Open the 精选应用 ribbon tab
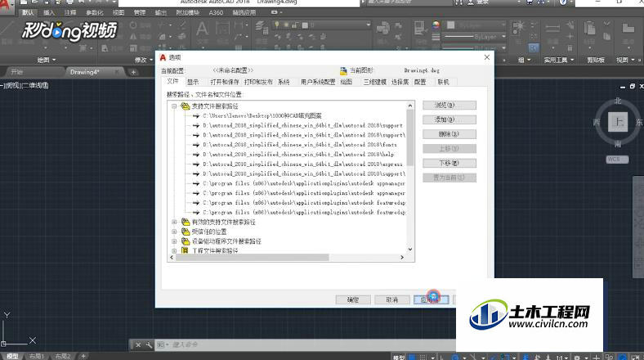This screenshot has height=360, width=644. tap(244, 13)
